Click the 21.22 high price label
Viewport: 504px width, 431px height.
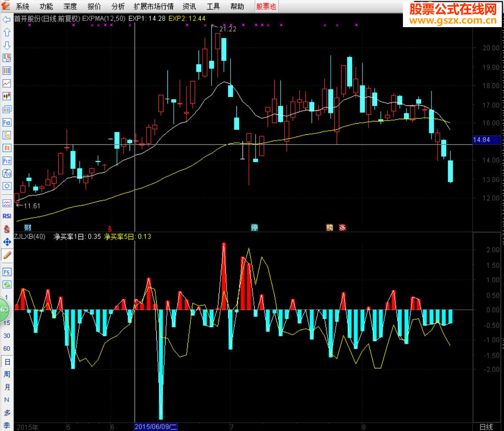point(228,29)
